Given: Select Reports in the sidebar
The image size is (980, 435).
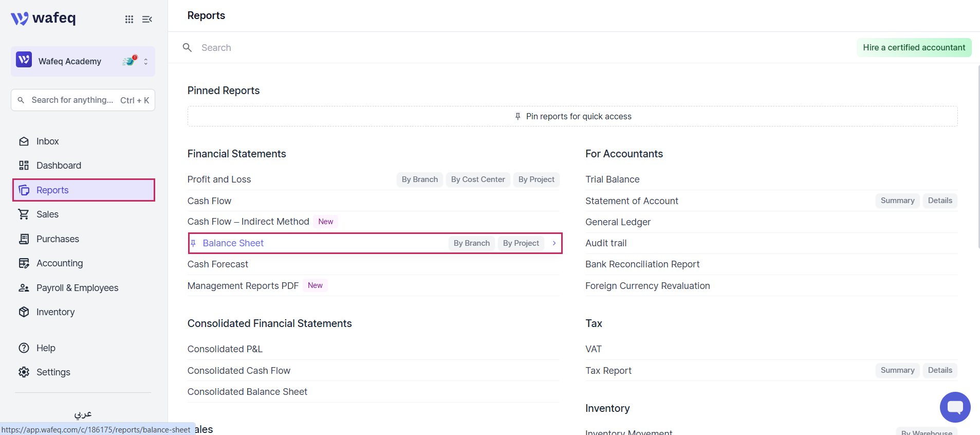Looking at the screenshot, I should click(x=83, y=190).
